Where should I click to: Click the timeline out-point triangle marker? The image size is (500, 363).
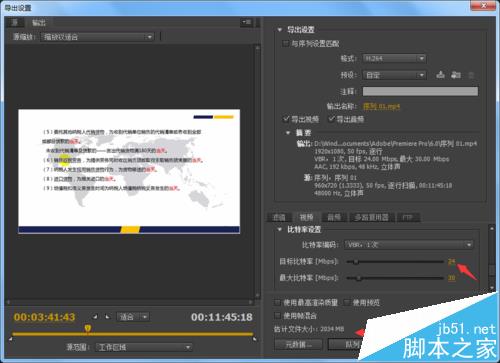point(255,339)
